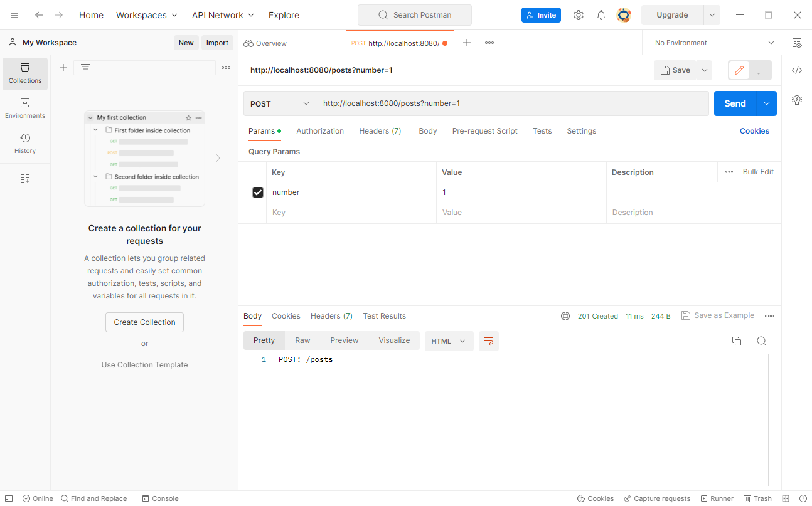
Task: Open the request Settings tab
Action: click(582, 131)
